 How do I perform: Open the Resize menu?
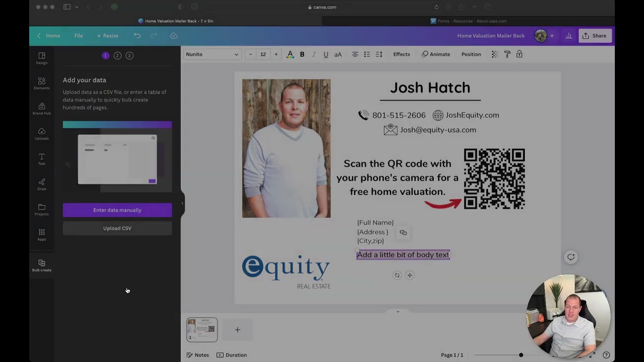point(107,36)
